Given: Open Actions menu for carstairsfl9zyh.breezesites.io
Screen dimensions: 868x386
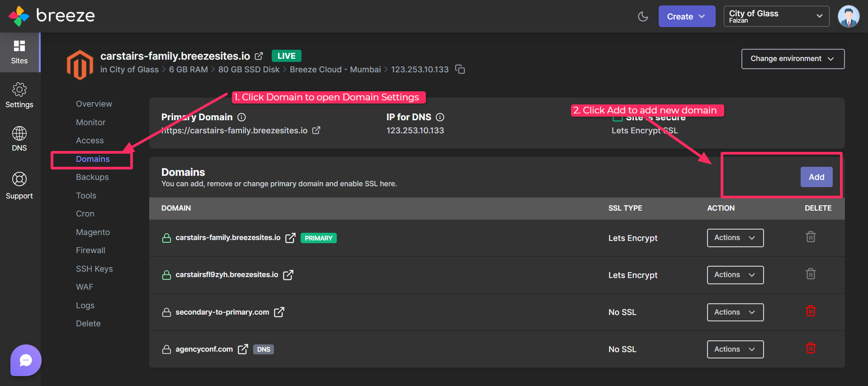Looking at the screenshot, I should click(x=735, y=275).
